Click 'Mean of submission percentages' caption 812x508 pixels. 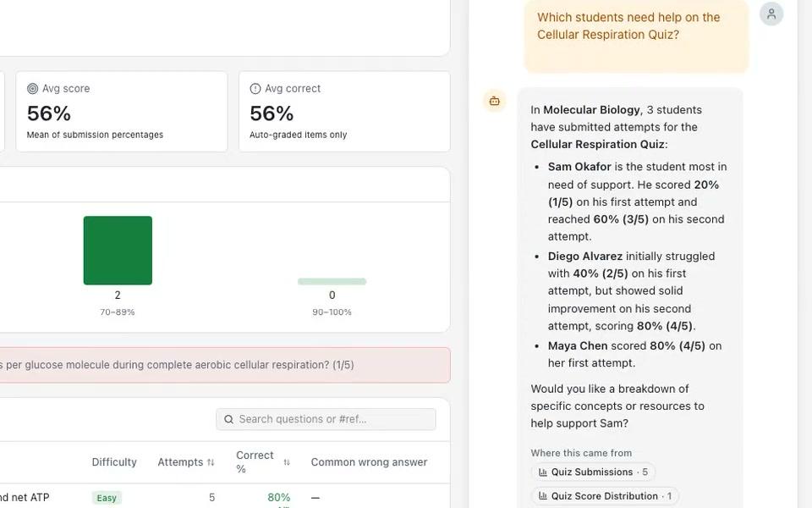coord(95,135)
